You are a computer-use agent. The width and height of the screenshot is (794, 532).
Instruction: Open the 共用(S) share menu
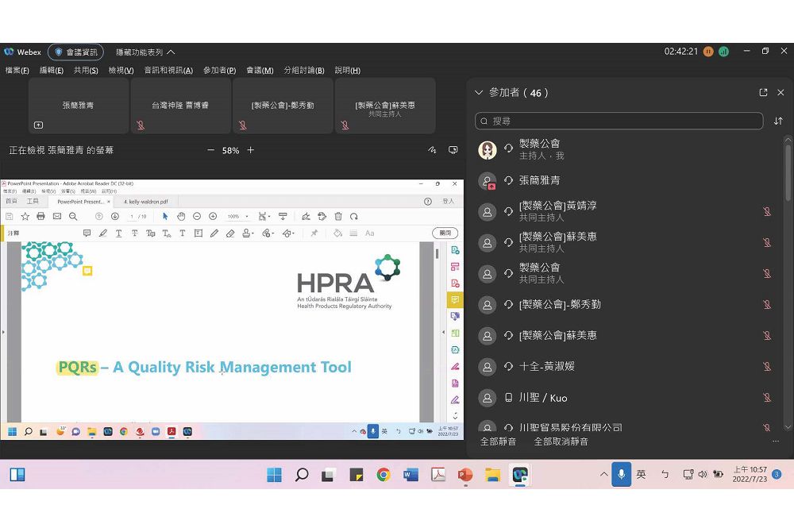point(86,71)
